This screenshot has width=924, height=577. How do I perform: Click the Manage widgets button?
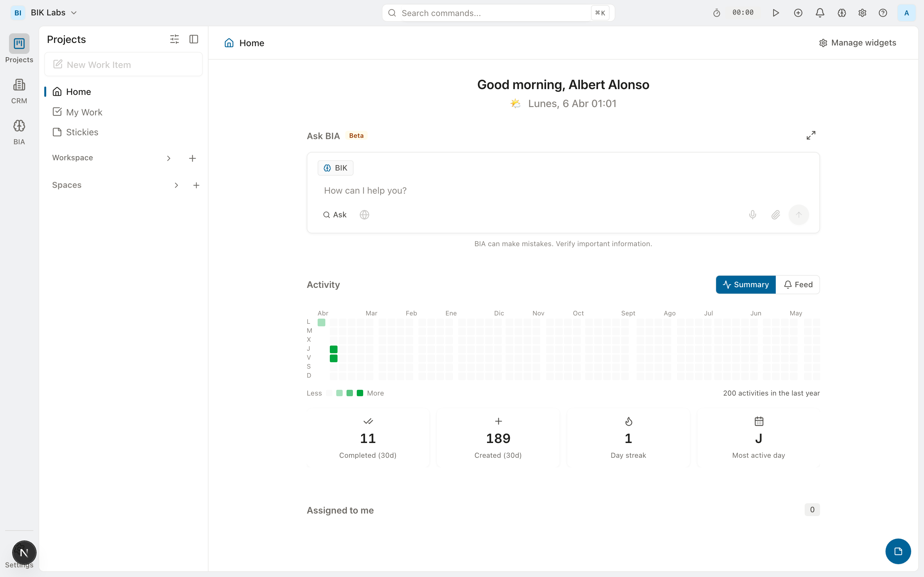click(x=858, y=43)
